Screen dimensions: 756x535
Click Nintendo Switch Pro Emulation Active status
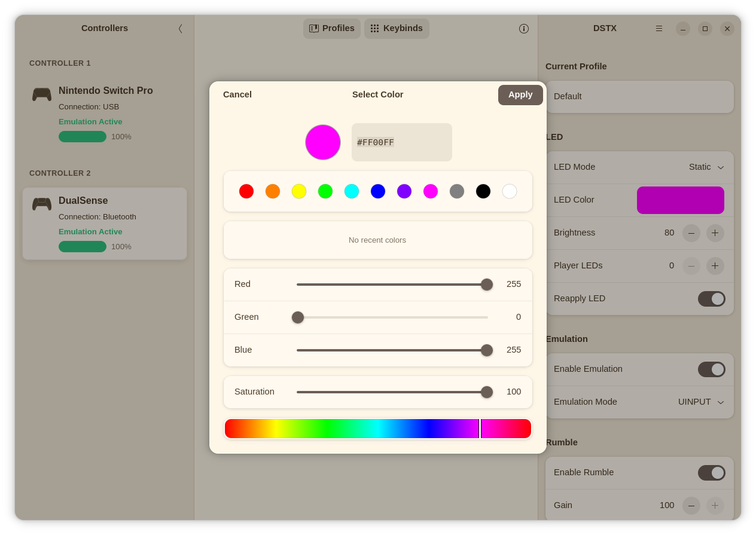[90, 121]
